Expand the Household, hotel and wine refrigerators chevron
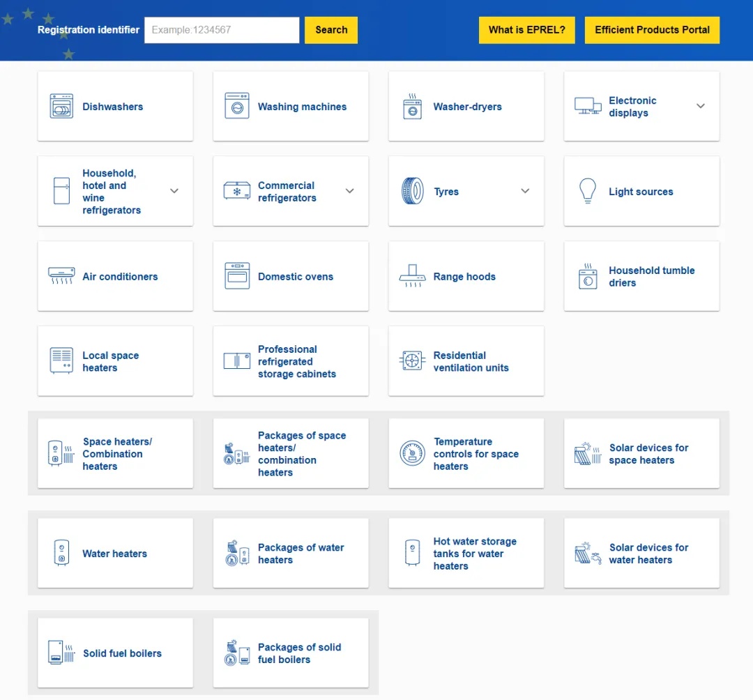This screenshot has width=753, height=700. [174, 191]
